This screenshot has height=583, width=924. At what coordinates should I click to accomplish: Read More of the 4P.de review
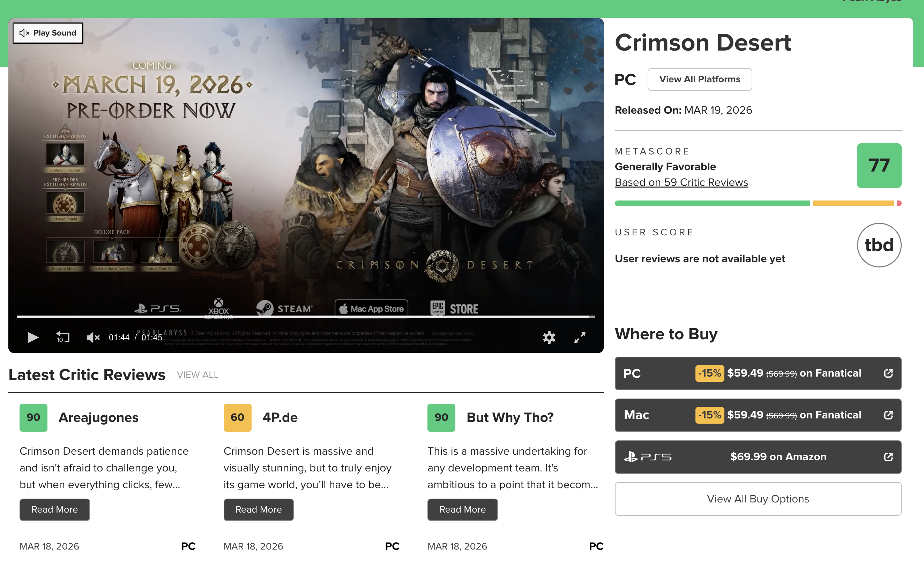point(258,510)
